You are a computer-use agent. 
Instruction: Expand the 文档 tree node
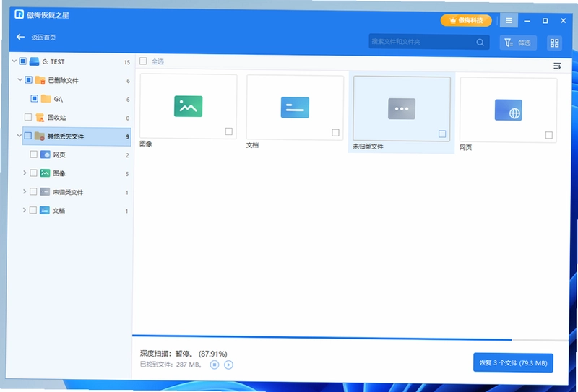(x=24, y=210)
